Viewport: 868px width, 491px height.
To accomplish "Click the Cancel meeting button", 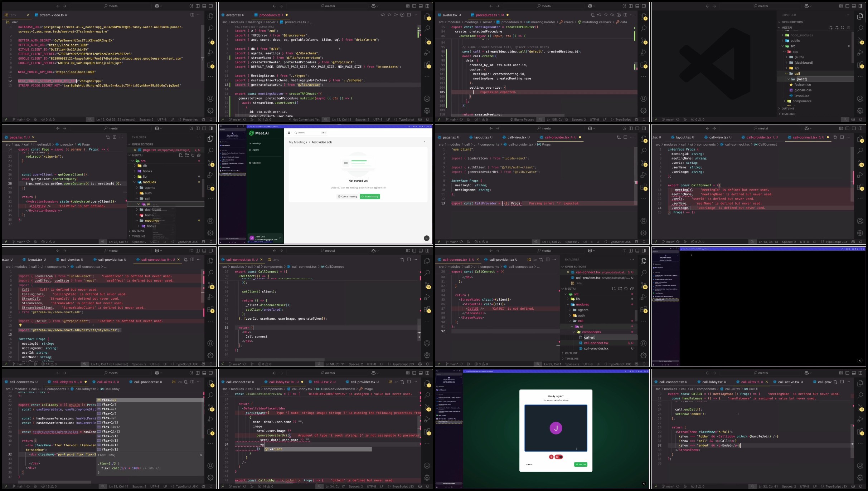I will pyautogui.click(x=348, y=196).
